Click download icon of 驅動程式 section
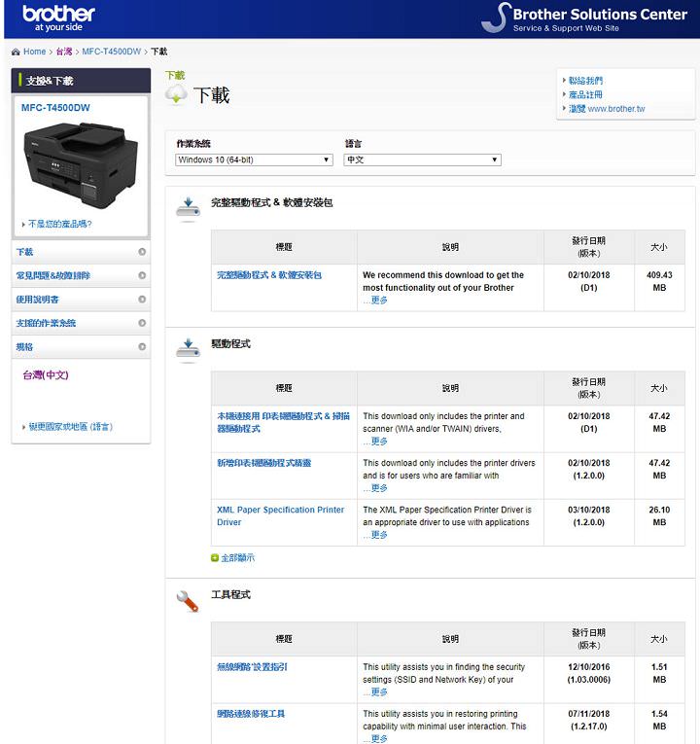This screenshot has height=744, width=700. pos(189,351)
